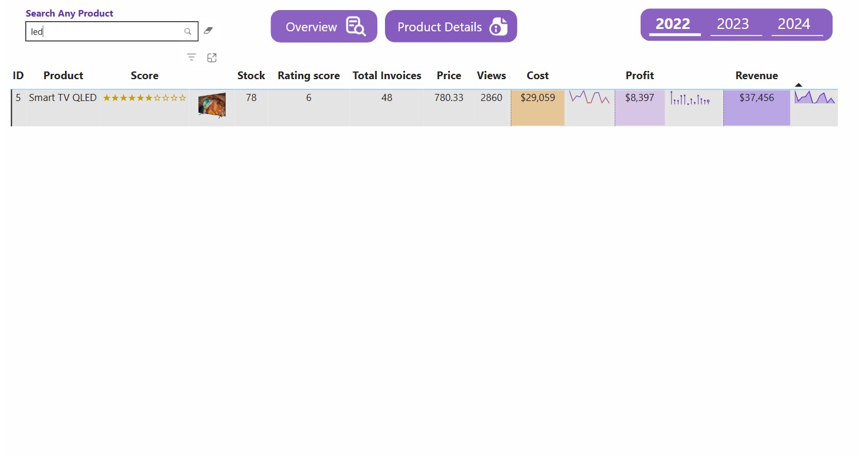
Task: Sort table by Price column header
Action: pos(449,76)
